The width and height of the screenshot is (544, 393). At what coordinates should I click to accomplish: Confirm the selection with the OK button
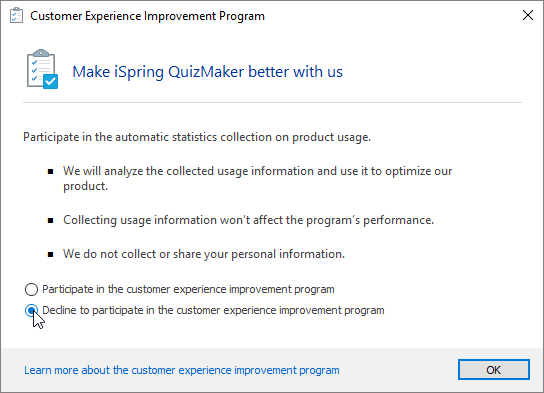tap(494, 370)
